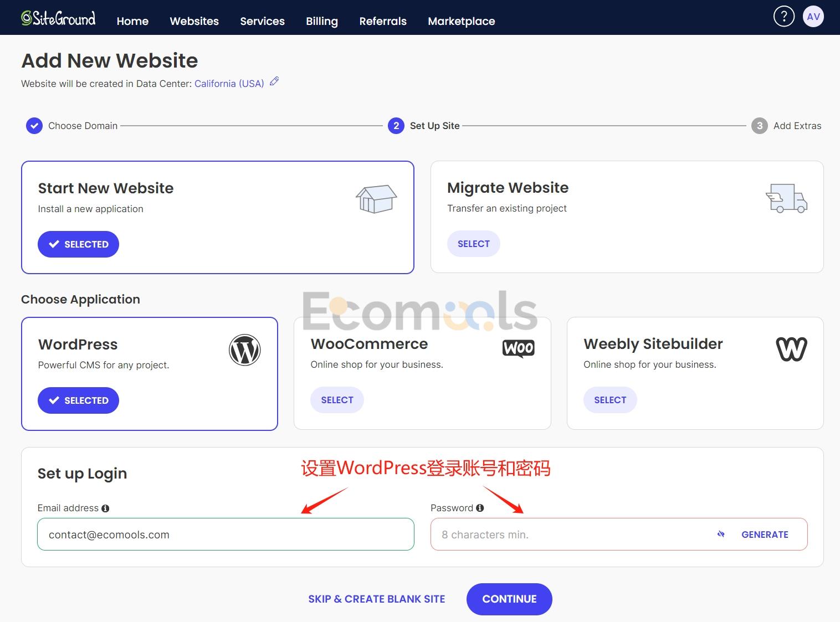Toggle SELECTED button for WordPress
The image size is (840, 622).
[78, 400]
